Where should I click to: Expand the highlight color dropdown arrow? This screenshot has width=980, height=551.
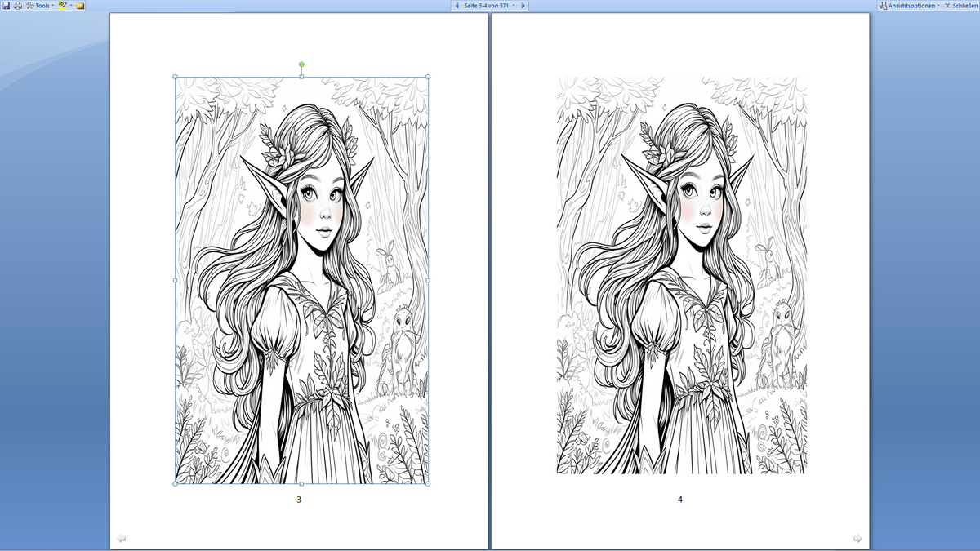click(x=71, y=5)
